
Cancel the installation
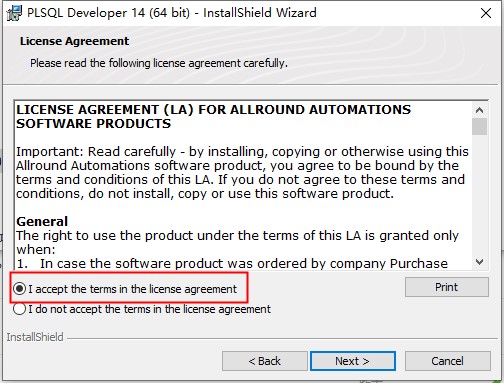tap(447, 361)
